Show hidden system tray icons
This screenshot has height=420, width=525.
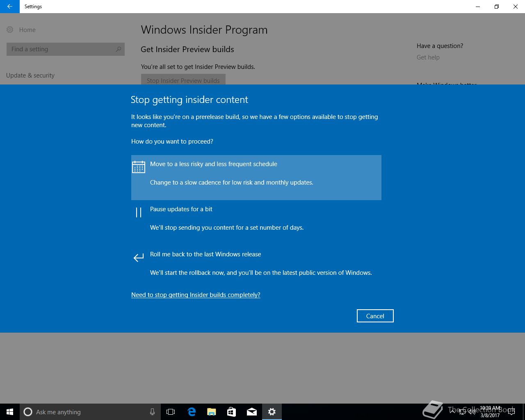[452, 412]
